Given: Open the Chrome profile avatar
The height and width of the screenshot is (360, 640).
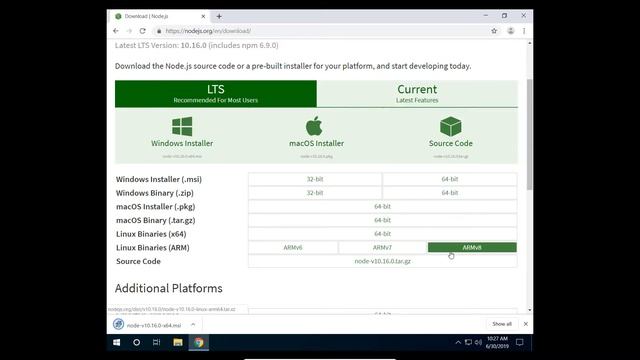Looking at the screenshot, I should (x=511, y=31).
